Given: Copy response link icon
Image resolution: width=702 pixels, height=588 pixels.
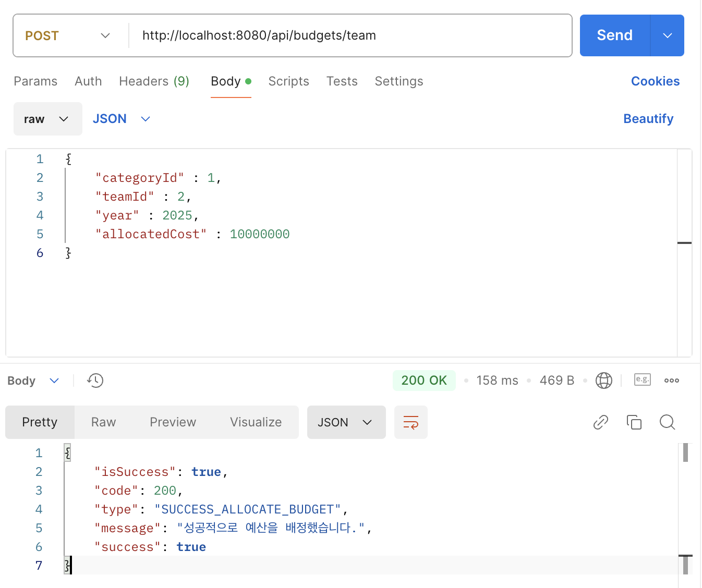Looking at the screenshot, I should [x=601, y=422].
